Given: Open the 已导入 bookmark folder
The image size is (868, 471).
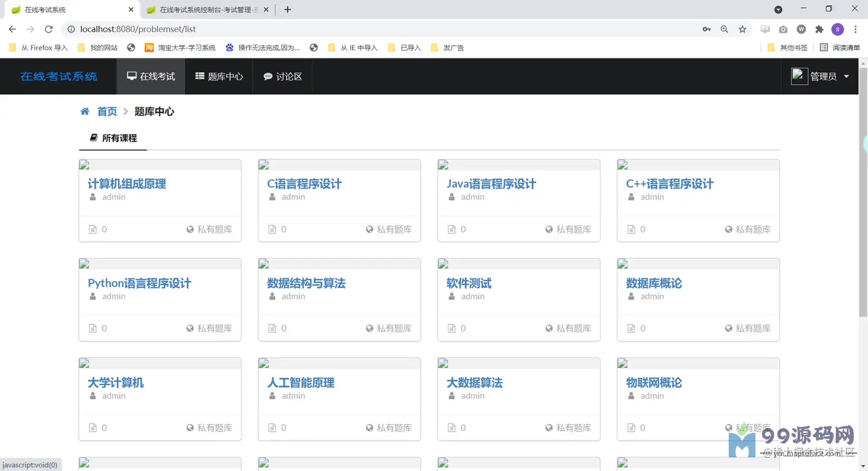Looking at the screenshot, I should pos(405,48).
